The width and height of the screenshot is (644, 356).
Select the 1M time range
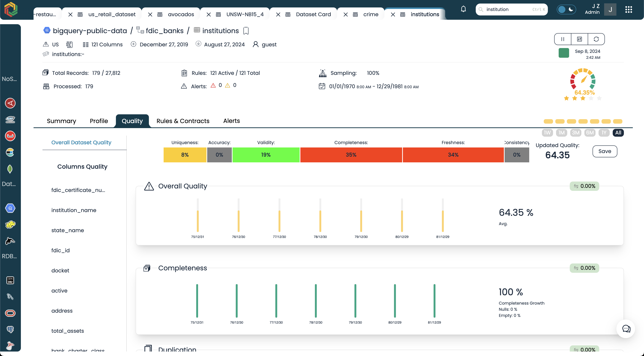coord(561,133)
